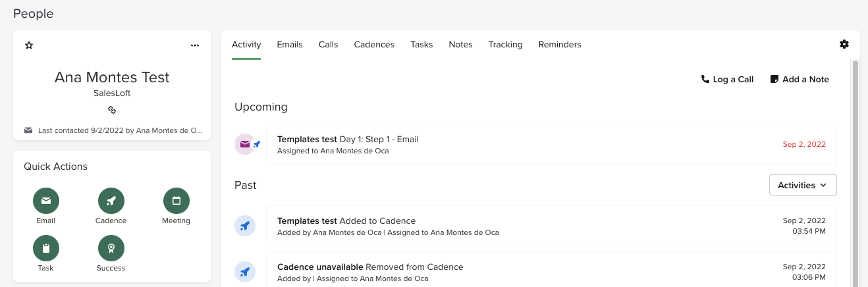Select the Reminders tab
This screenshot has height=287, width=868.
pyautogui.click(x=559, y=45)
